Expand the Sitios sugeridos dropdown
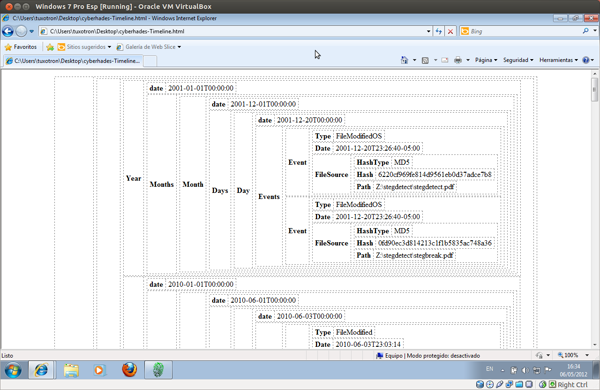600x390 pixels. click(109, 47)
